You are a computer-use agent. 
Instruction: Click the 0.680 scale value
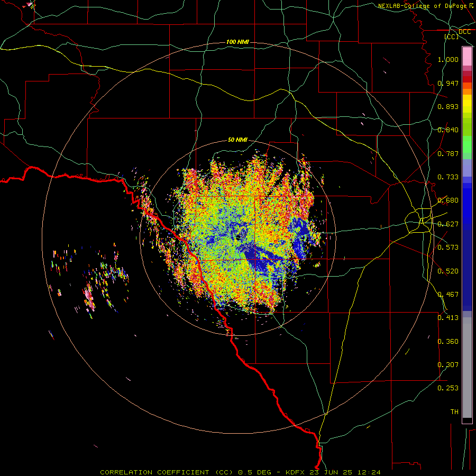(x=448, y=200)
